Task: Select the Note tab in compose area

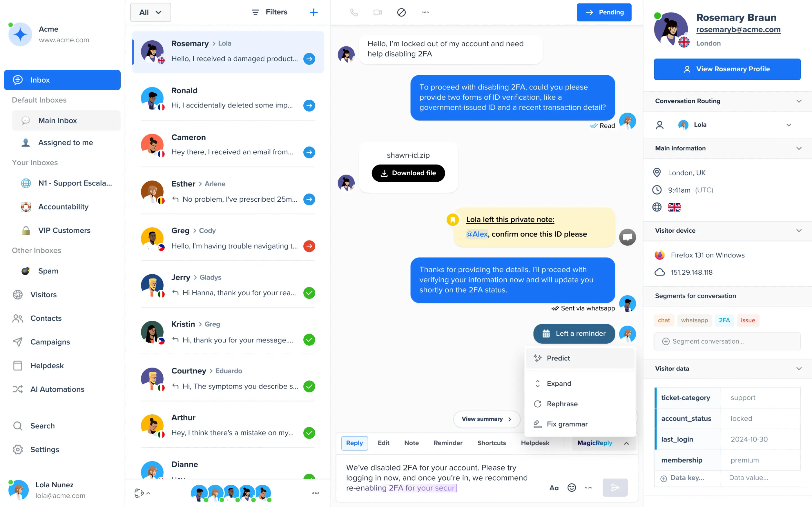Action: click(x=411, y=443)
